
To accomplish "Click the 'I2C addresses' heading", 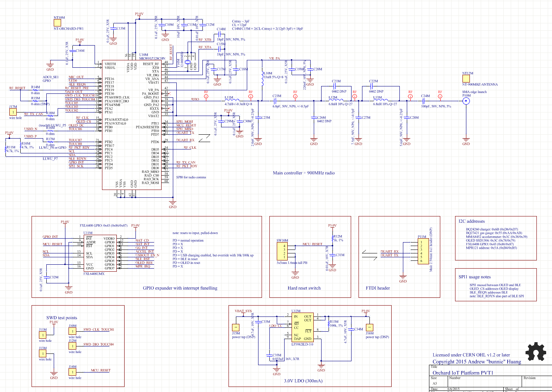I will [471, 221].
